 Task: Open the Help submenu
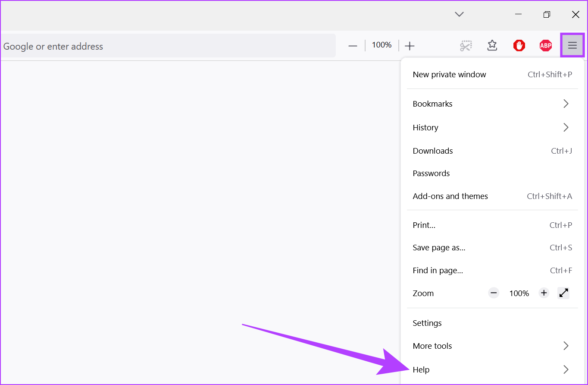coord(491,369)
